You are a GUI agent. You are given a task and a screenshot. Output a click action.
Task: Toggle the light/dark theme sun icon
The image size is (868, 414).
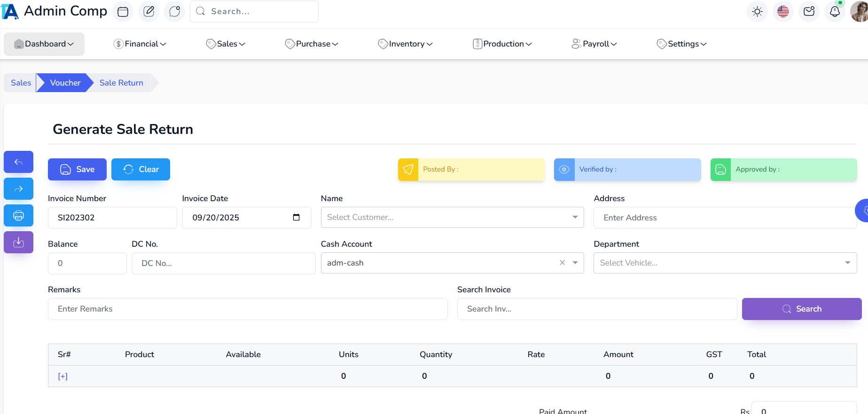pyautogui.click(x=757, y=12)
